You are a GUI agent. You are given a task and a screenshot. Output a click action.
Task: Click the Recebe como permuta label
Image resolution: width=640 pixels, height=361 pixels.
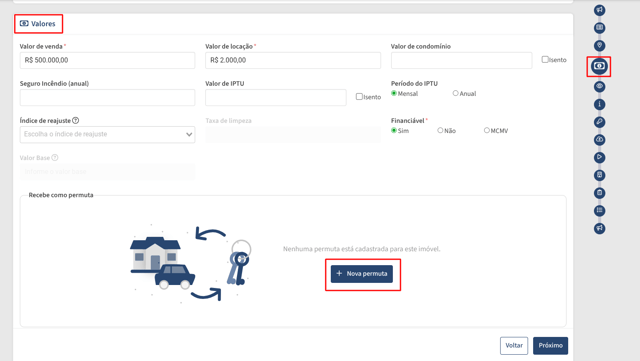point(61,195)
